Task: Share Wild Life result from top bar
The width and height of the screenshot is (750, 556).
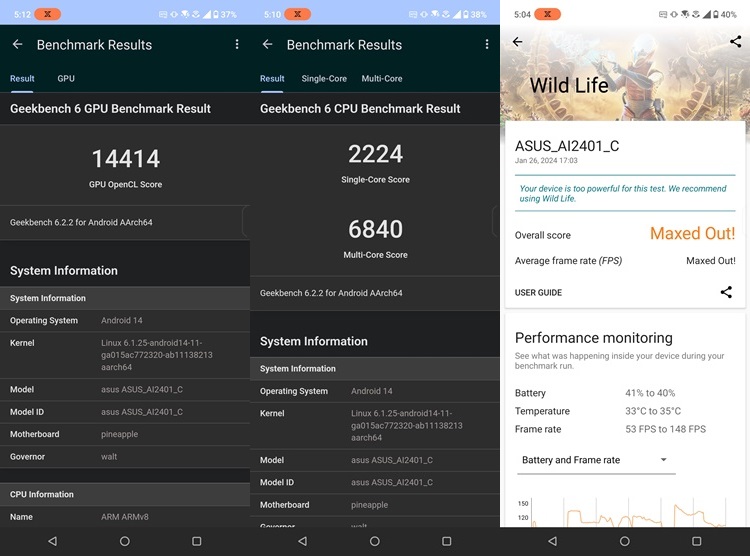Action: [x=736, y=42]
